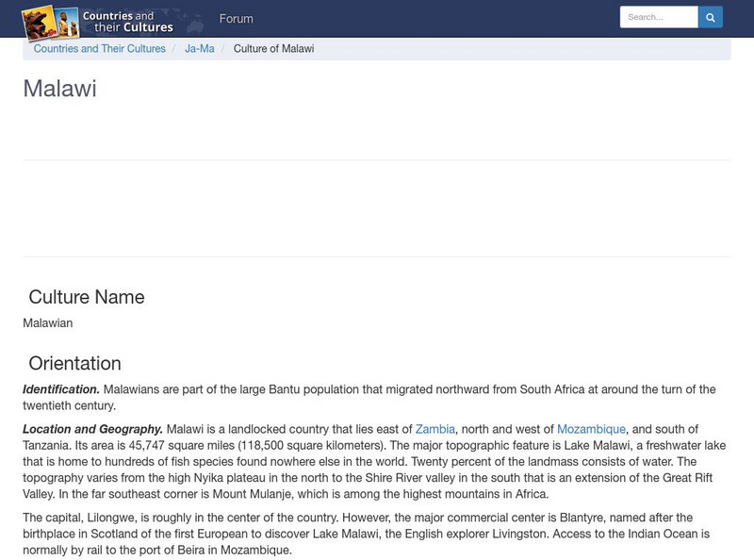The width and height of the screenshot is (754, 560).
Task: Click the Culture of Malawi breadcrumb text
Action: [x=273, y=49]
